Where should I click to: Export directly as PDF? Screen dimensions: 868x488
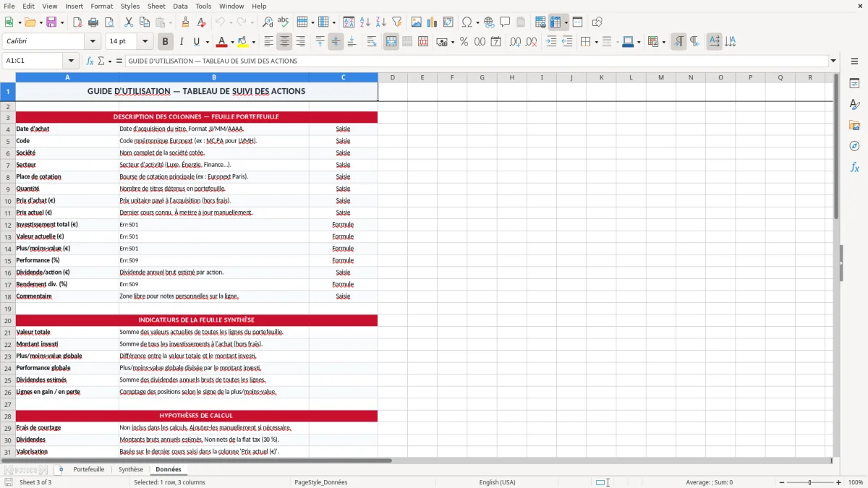[77, 22]
